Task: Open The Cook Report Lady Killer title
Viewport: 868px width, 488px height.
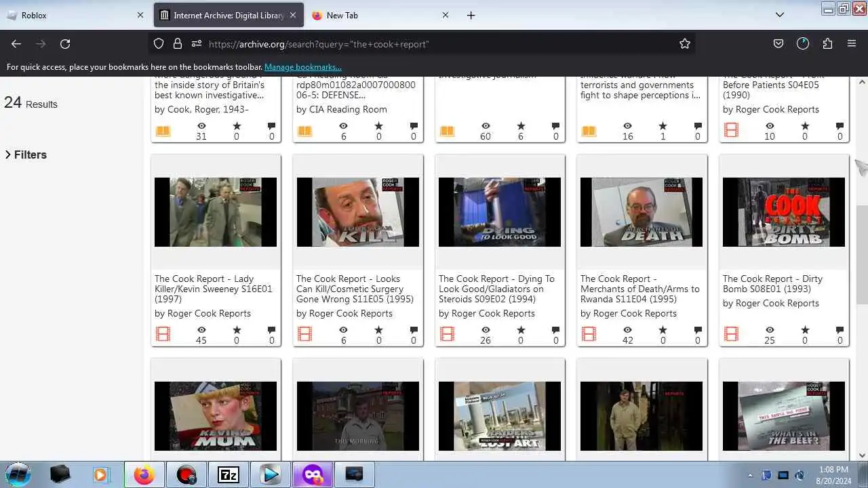Action: (214, 289)
